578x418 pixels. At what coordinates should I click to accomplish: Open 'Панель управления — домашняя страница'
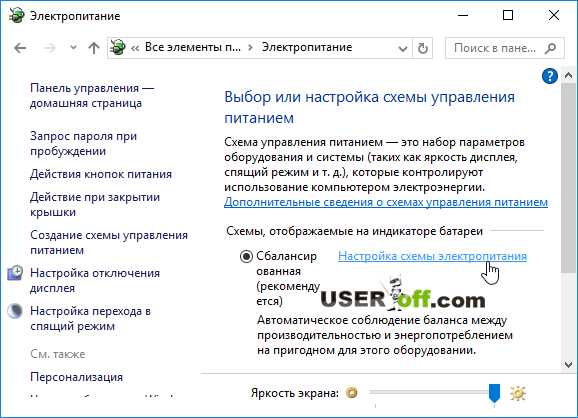92,95
